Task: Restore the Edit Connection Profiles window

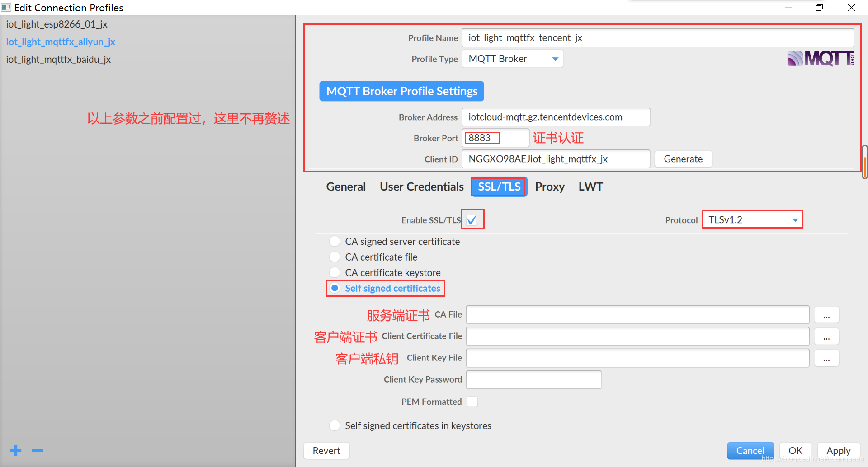Action: click(819, 8)
